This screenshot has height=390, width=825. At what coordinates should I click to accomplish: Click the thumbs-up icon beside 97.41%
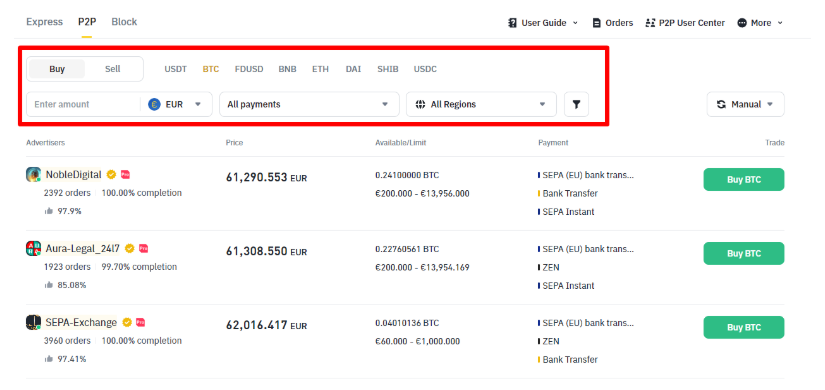[49, 359]
